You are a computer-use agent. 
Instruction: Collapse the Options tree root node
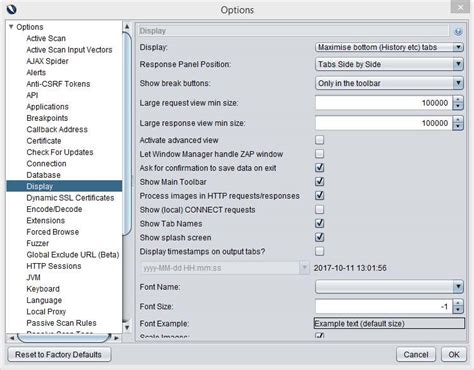pyautogui.click(x=11, y=26)
